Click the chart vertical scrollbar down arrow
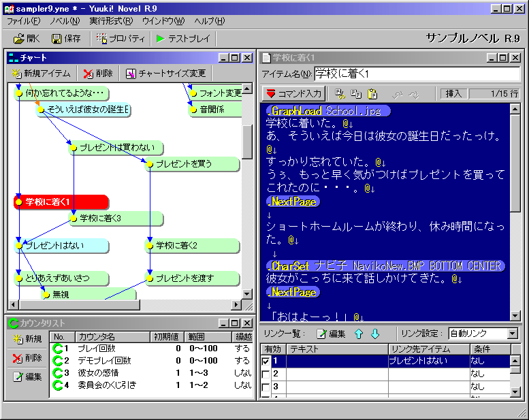 click(247, 293)
